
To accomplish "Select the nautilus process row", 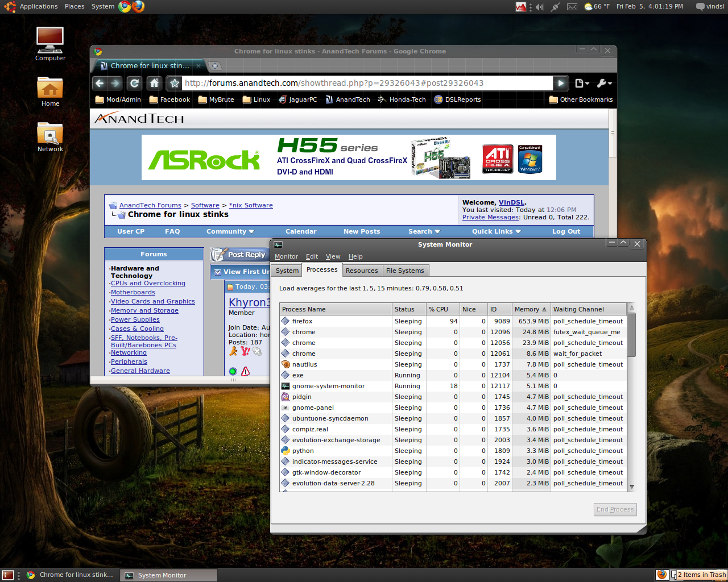I will coord(453,364).
